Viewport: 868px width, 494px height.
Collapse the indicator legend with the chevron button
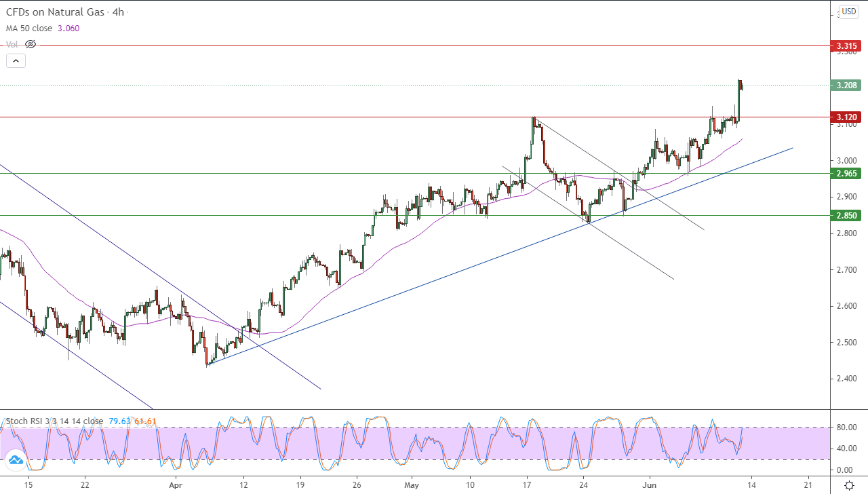click(16, 60)
